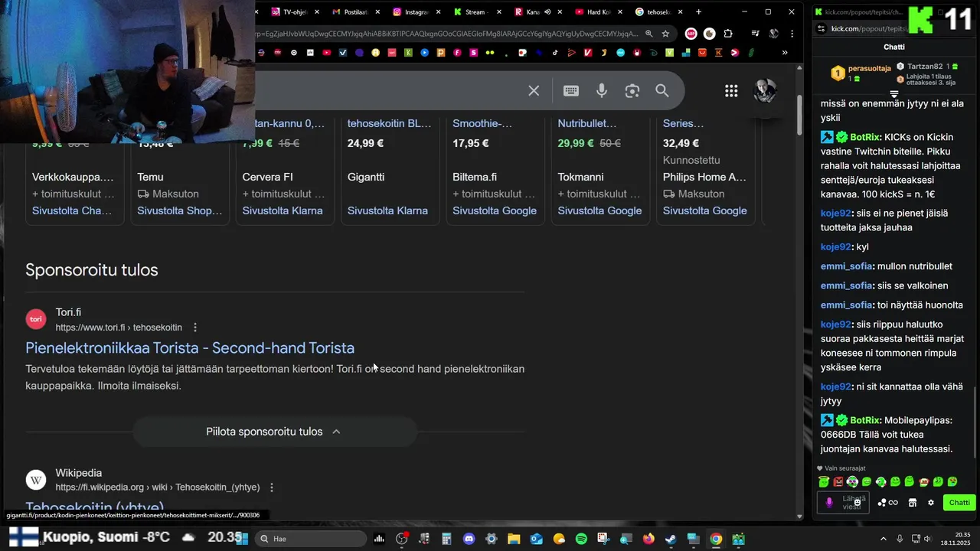The image size is (980, 551).
Task: Open options for the Tori.fi result
Action: click(194, 328)
